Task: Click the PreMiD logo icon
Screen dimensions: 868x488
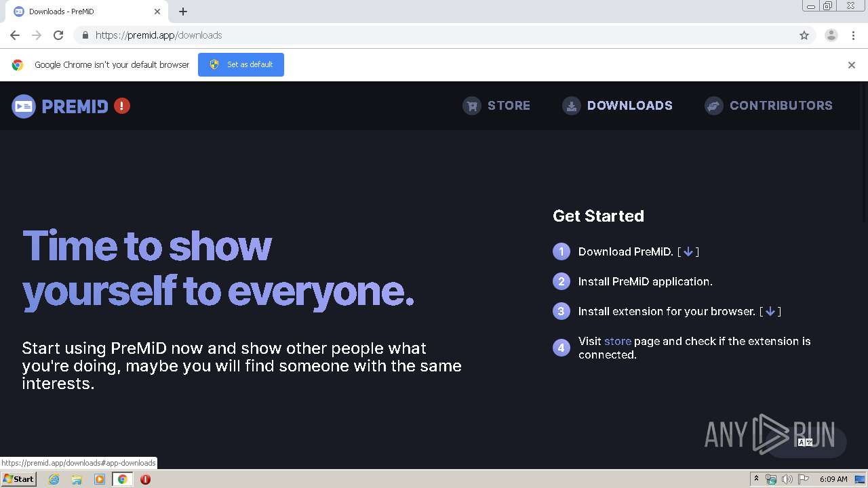Action: [24, 106]
